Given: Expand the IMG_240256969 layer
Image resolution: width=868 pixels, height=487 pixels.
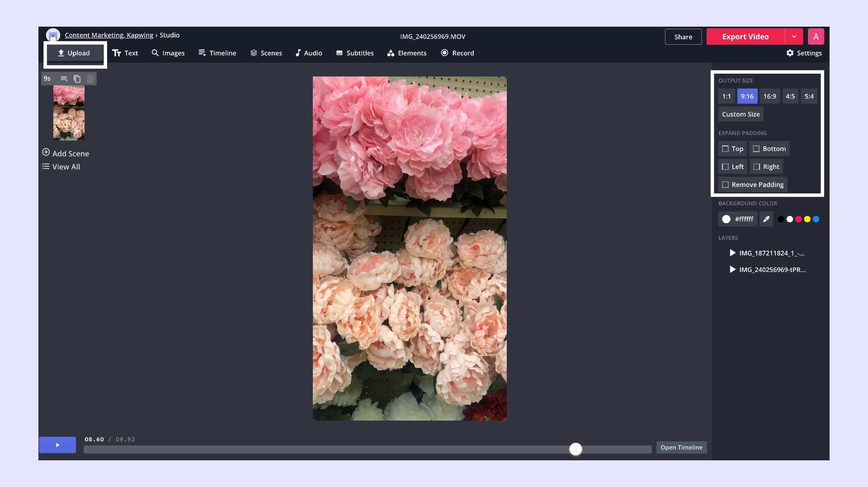Looking at the screenshot, I should tap(732, 270).
